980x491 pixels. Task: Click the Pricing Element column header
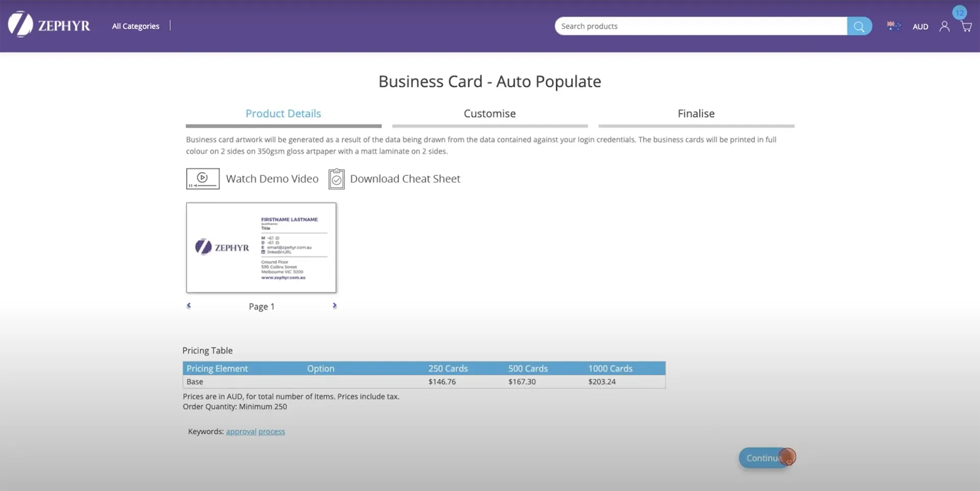point(217,368)
